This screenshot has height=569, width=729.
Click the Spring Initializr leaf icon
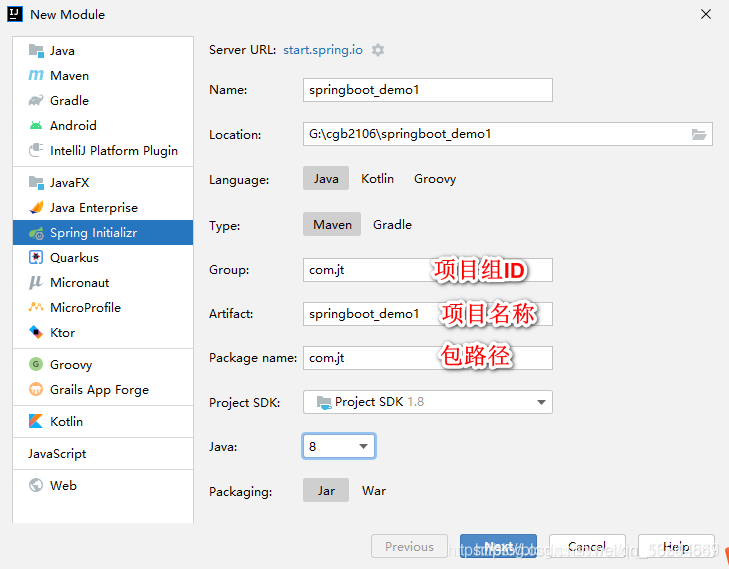[x=36, y=232]
